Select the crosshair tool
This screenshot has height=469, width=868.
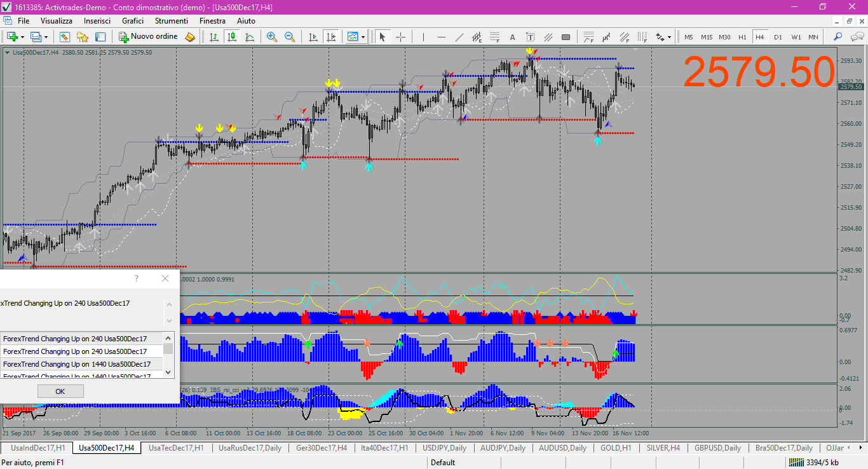[x=400, y=37]
